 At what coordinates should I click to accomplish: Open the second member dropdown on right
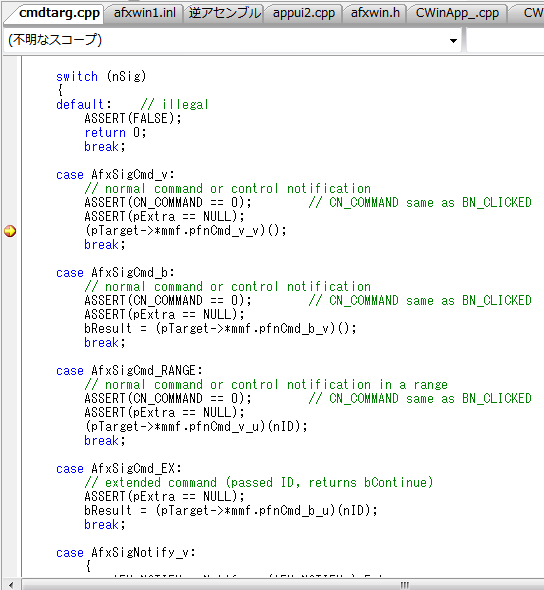505,40
